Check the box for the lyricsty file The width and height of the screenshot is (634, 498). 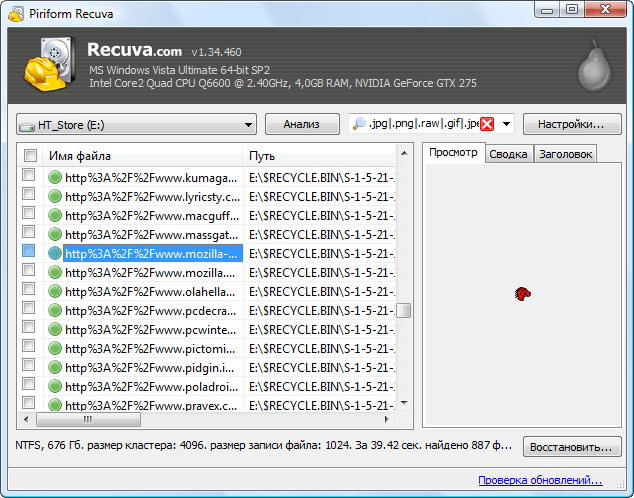[29, 194]
